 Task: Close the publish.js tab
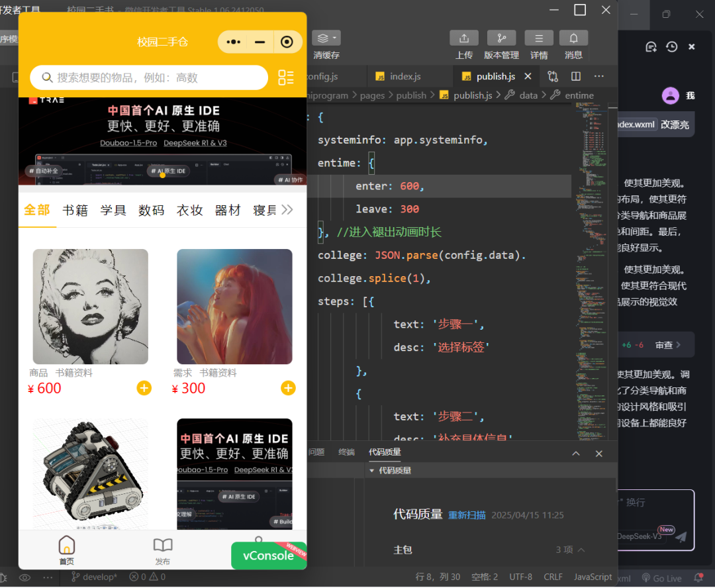point(528,77)
